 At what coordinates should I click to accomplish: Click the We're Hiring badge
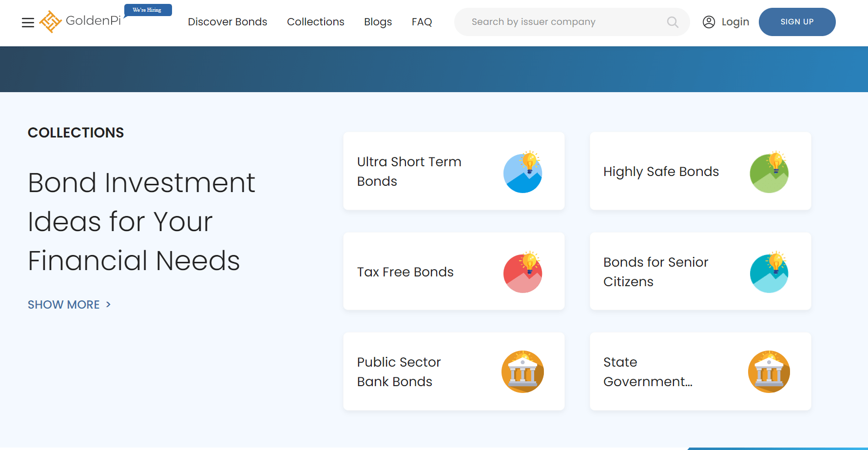click(148, 10)
